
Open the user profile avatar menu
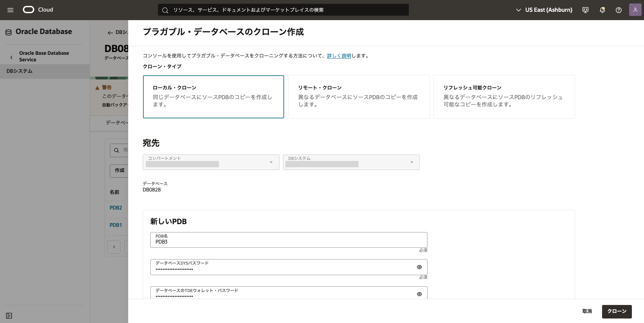point(635,10)
